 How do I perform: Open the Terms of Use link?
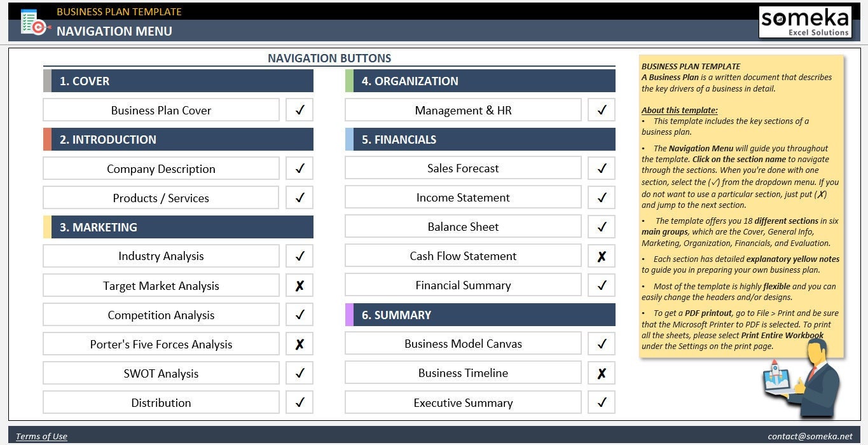pyautogui.click(x=41, y=436)
